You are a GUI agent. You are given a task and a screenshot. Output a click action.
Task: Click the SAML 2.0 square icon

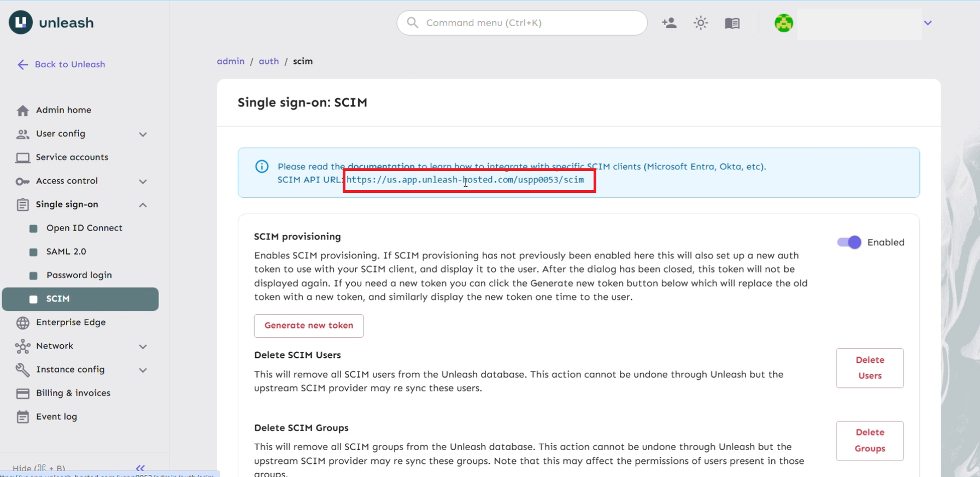point(33,252)
